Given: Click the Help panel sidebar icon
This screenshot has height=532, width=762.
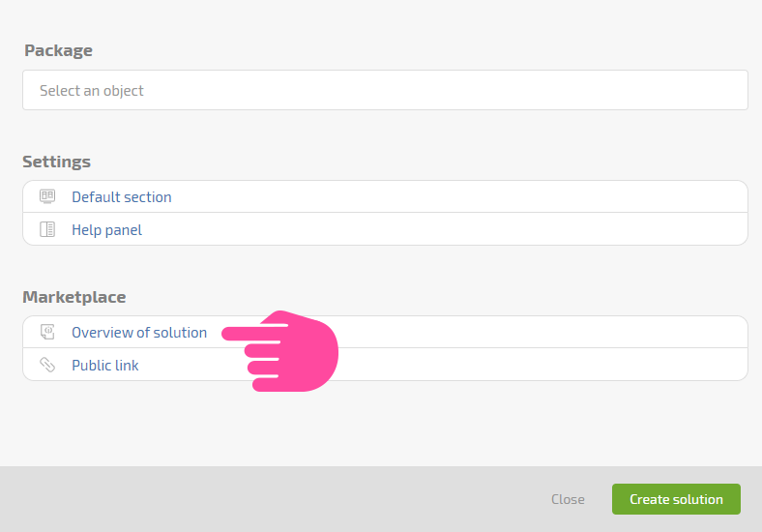Looking at the screenshot, I should [47, 229].
